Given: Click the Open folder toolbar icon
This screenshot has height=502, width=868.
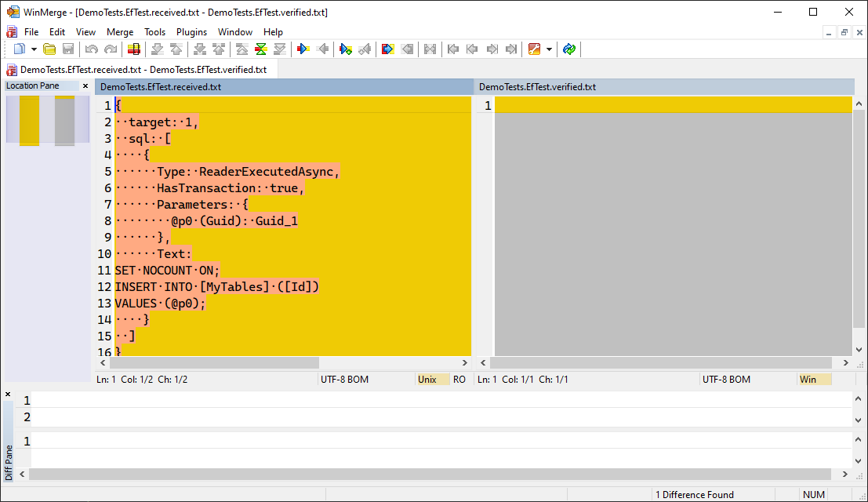Looking at the screenshot, I should pyautogui.click(x=49, y=49).
